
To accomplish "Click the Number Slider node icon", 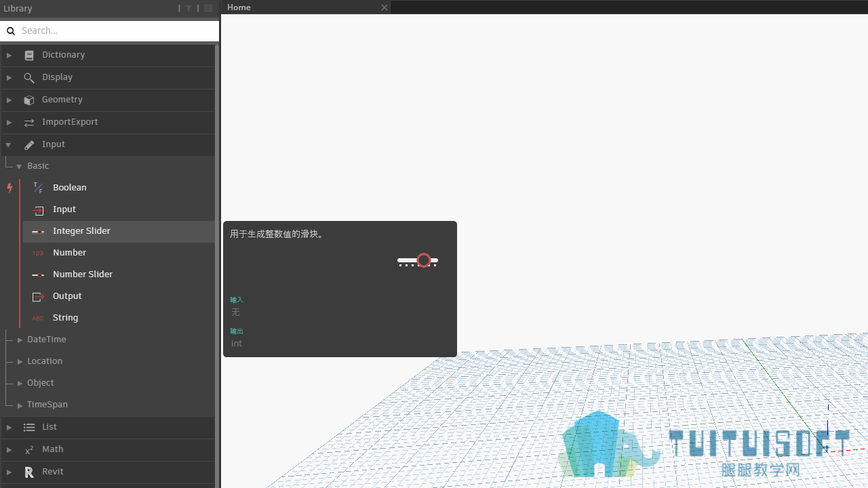I will coord(38,275).
